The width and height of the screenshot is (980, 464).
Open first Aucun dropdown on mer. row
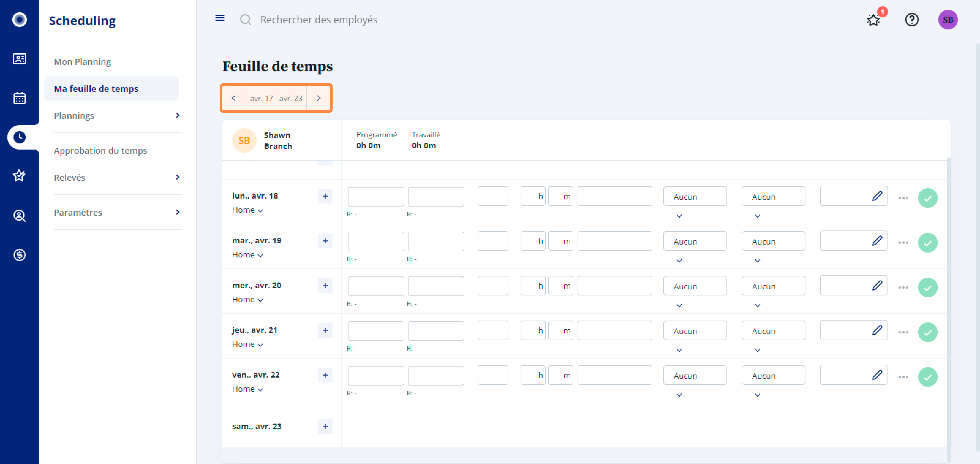click(695, 286)
